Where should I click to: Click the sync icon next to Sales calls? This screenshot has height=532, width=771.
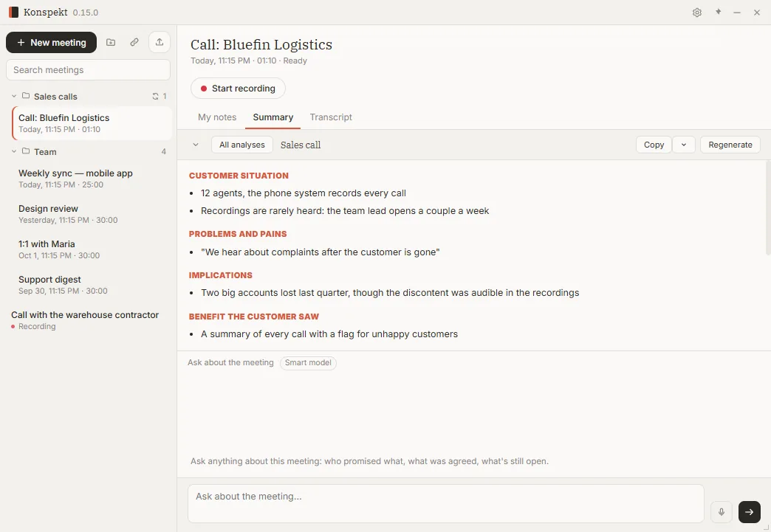155,96
